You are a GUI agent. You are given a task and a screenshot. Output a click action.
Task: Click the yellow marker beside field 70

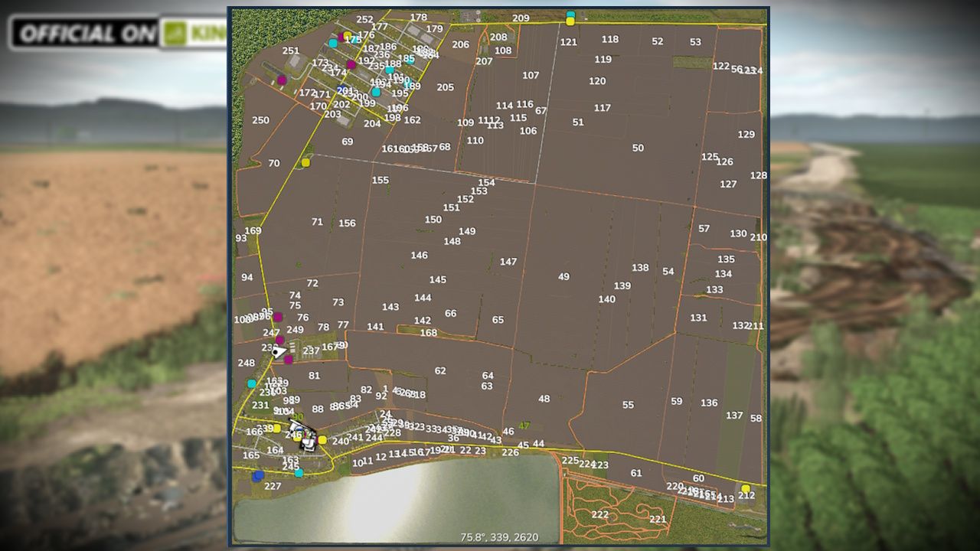point(305,162)
